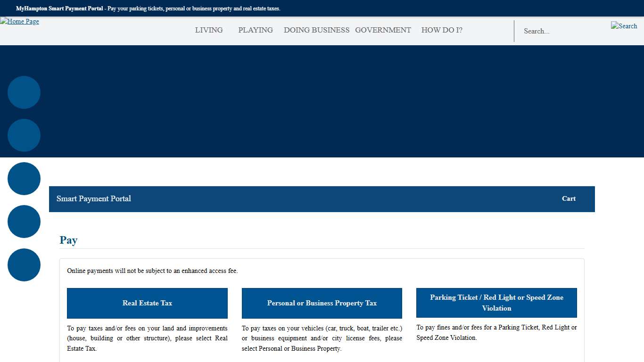Expand the DOING BUSINESS dropdown
This screenshot has height=362, width=644.
[316, 30]
